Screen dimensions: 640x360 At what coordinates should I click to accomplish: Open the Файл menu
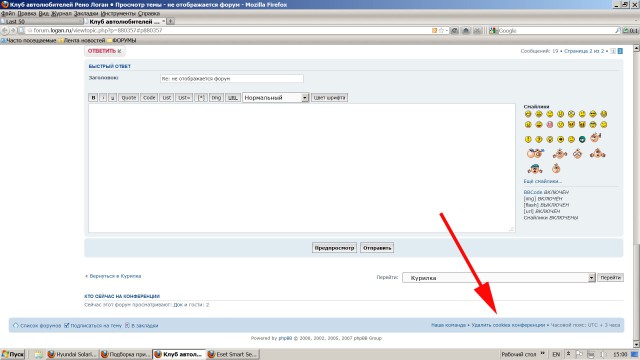pos(8,13)
